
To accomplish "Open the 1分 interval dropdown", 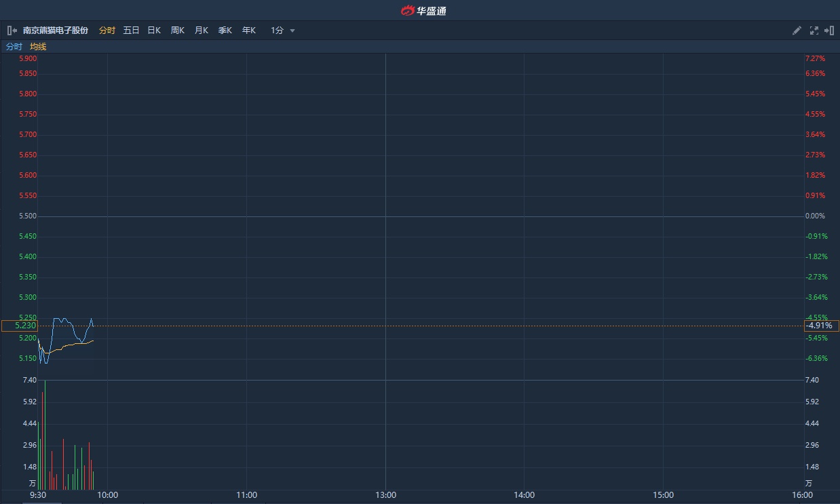I will click(278, 31).
